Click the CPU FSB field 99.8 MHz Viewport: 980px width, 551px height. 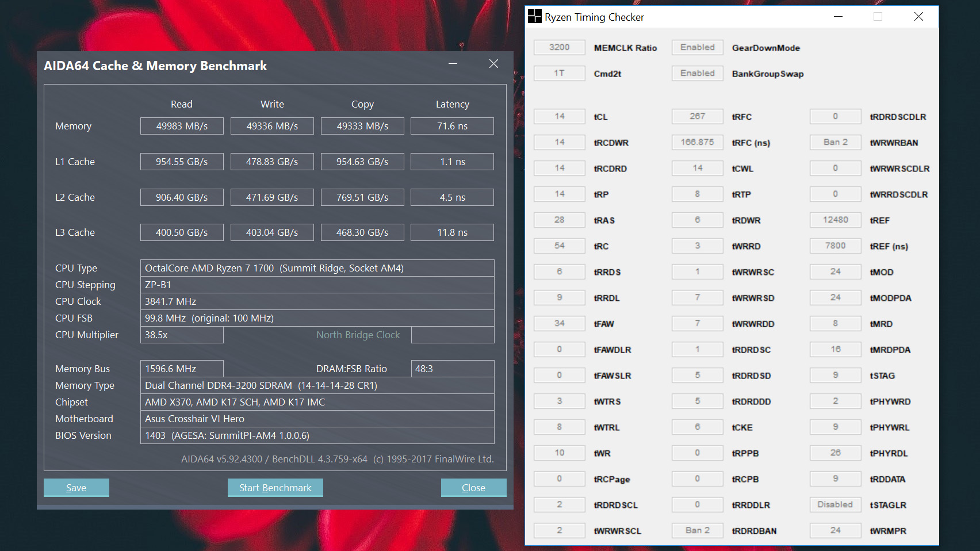317,318
